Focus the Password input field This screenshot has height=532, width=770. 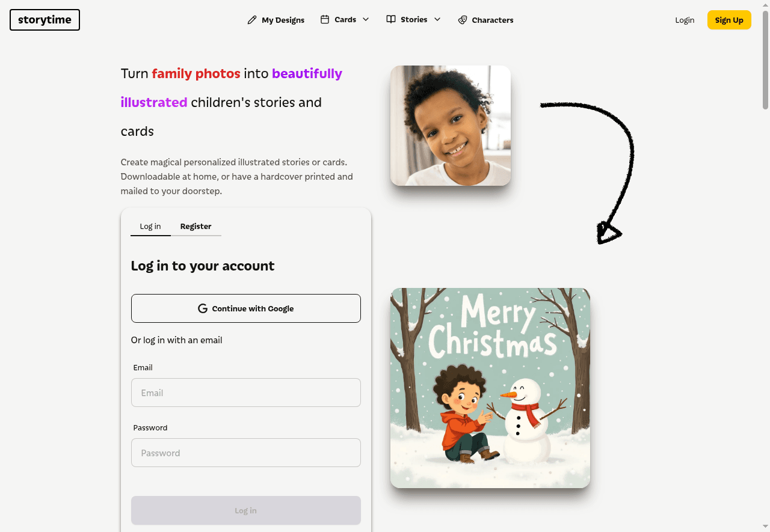[246, 453]
